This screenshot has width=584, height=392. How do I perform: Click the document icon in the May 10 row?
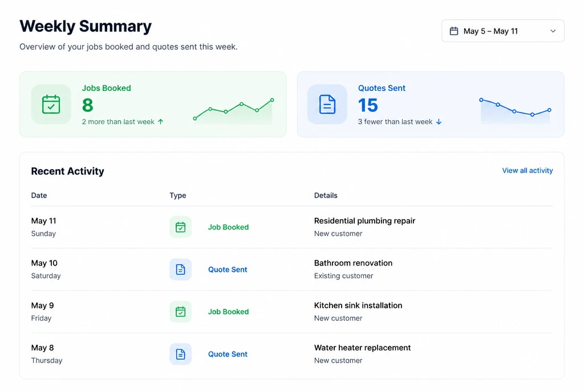pyautogui.click(x=181, y=269)
